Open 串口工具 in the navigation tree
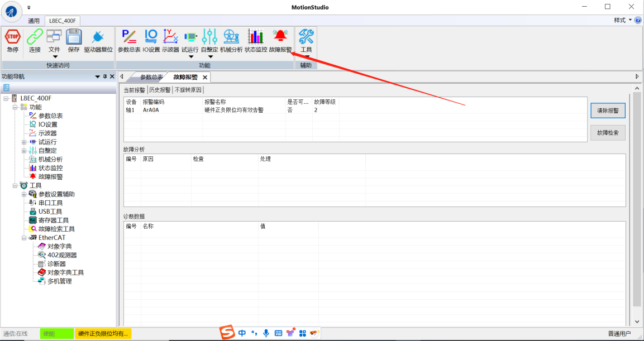Image resolution: width=644 pixels, height=341 pixels. [51, 203]
